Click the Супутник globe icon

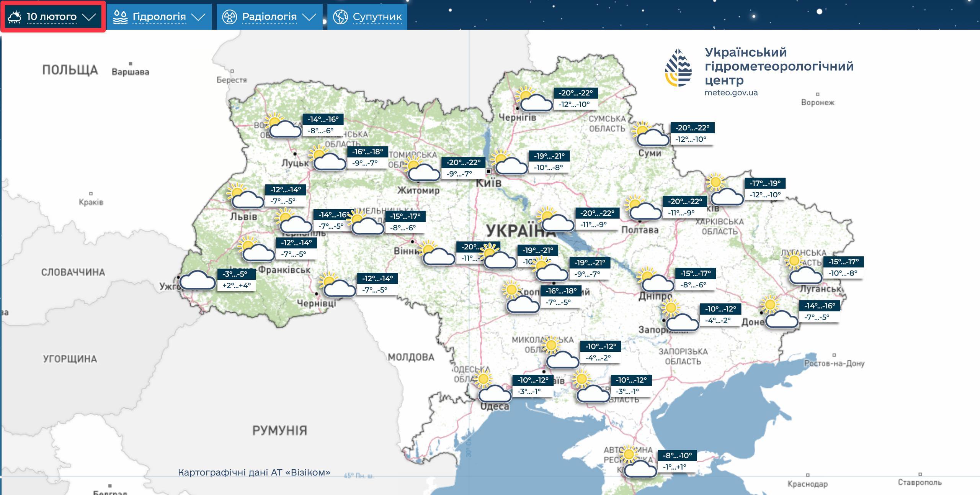point(340,17)
